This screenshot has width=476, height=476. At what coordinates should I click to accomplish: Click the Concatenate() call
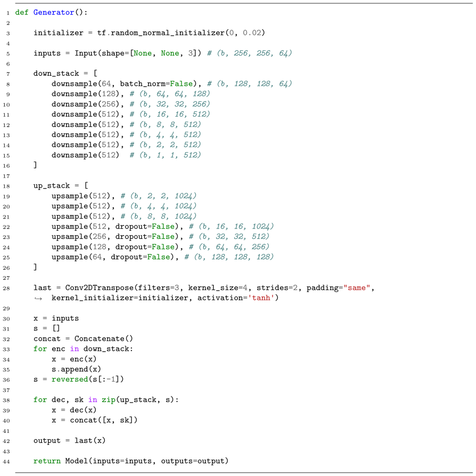point(104,339)
